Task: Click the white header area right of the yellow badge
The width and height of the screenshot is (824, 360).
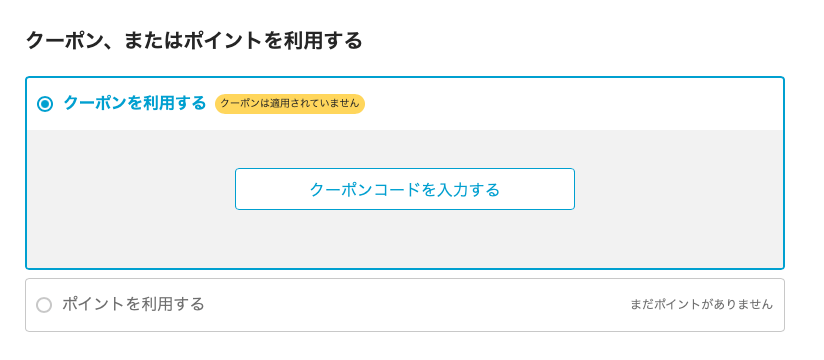Action: (x=573, y=104)
